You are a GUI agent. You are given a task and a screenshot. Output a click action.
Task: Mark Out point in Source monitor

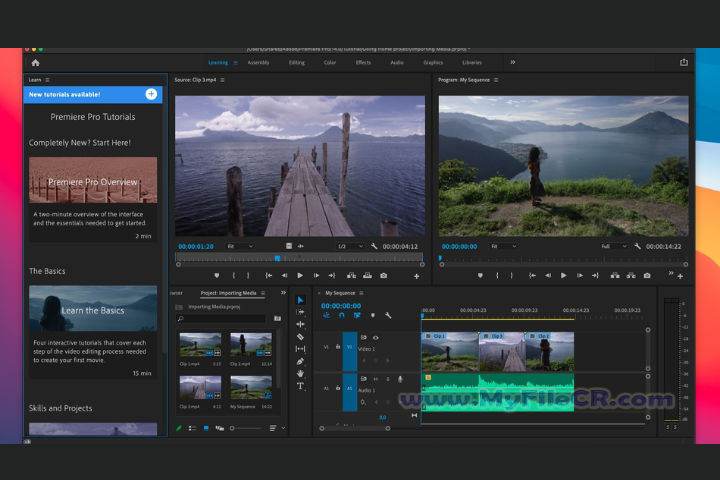[x=248, y=276]
